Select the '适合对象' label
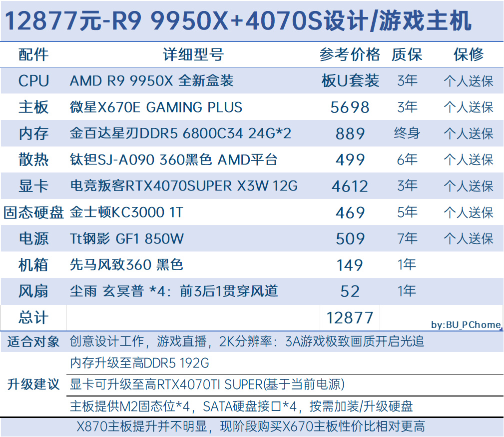 (33, 341)
